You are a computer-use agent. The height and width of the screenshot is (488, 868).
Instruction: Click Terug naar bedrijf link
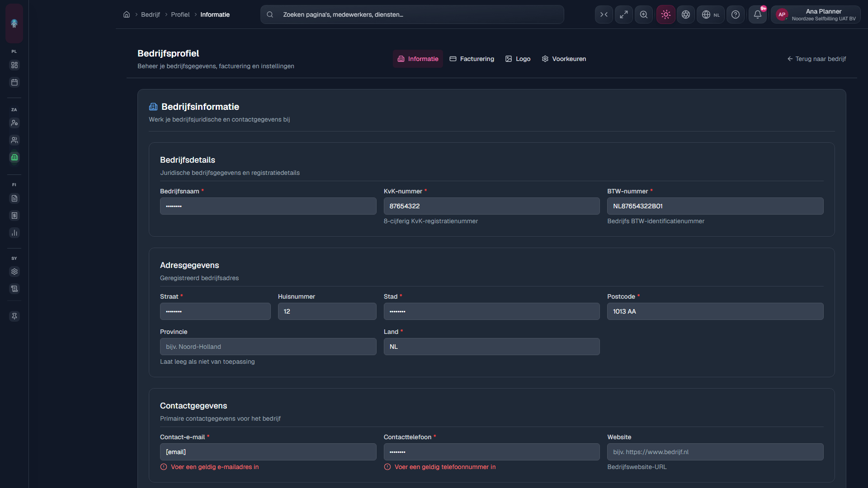pos(816,59)
